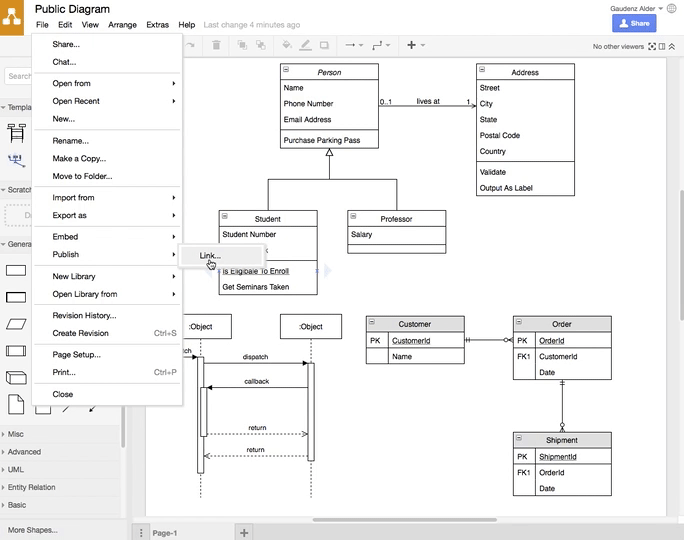Toggle collapse on the Customer table
684x540 pixels.
[x=371, y=322]
